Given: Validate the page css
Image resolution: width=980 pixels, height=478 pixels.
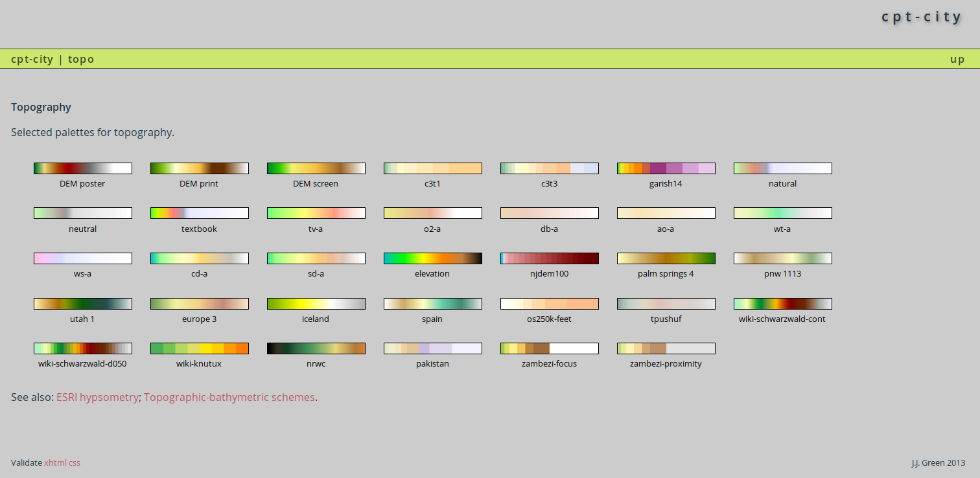Looking at the screenshot, I should pyautogui.click(x=75, y=462).
